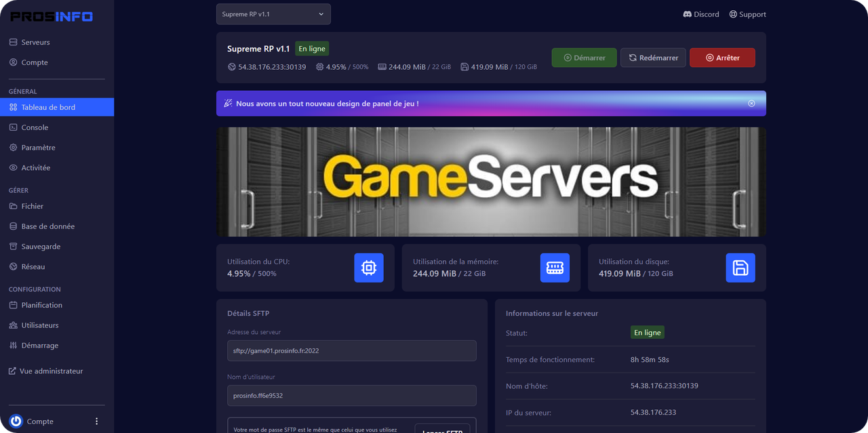868x433 pixels.
Task: Click the En ligne badge beside server name
Action: (x=312, y=49)
